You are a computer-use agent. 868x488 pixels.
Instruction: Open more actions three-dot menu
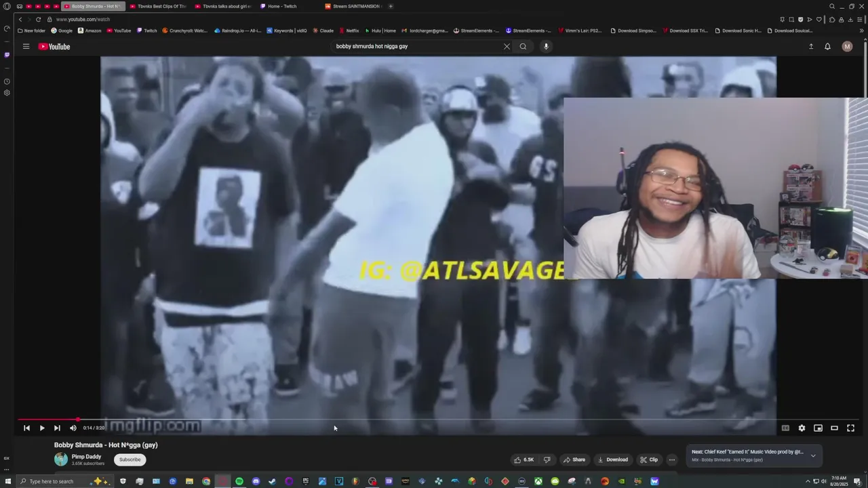point(672,460)
